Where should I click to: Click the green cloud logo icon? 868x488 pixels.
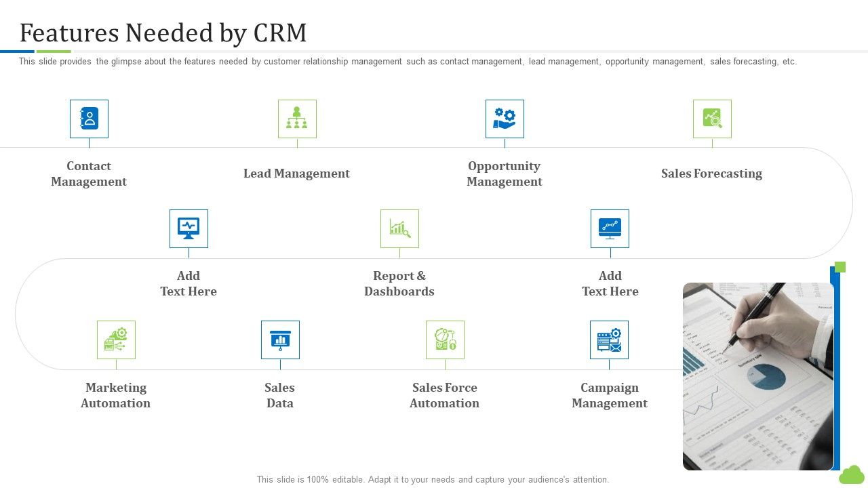[852, 474]
